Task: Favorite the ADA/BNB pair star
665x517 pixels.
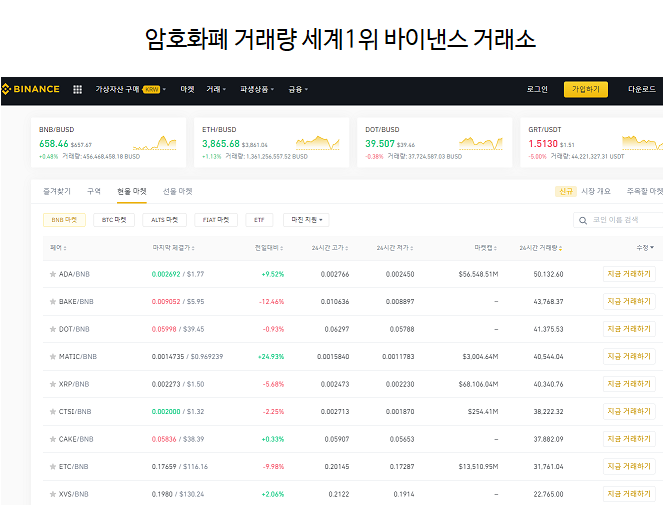Action: tap(53, 274)
